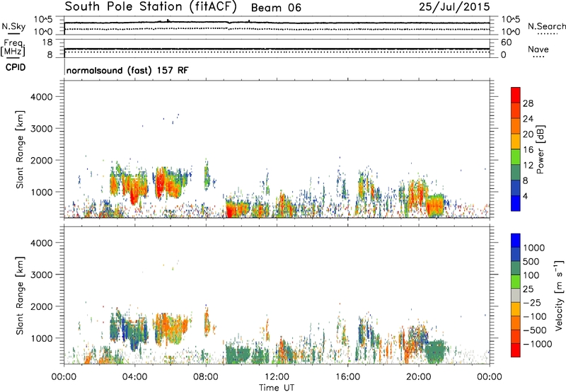This screenshot has height=392, width=566.
Task: Select the 'Freq. [MHz]' axis label
Action: pyautogui.click(x=13, y=48)
